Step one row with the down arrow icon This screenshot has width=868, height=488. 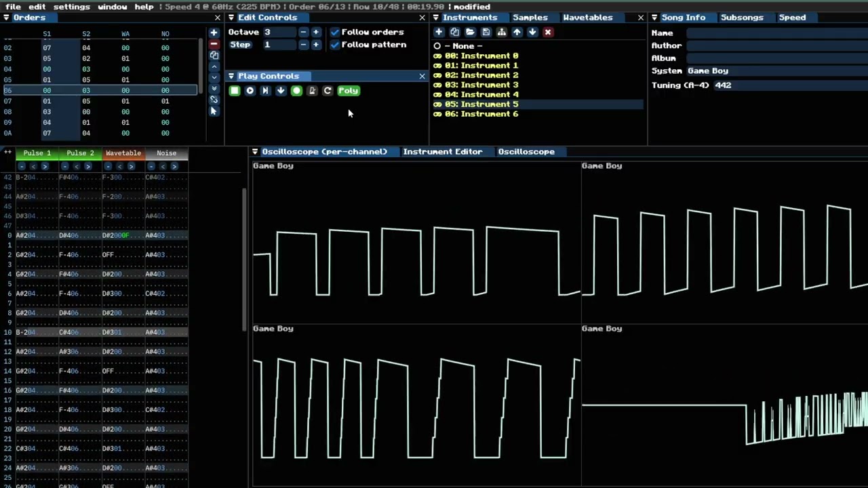click(x=281, y=91)
